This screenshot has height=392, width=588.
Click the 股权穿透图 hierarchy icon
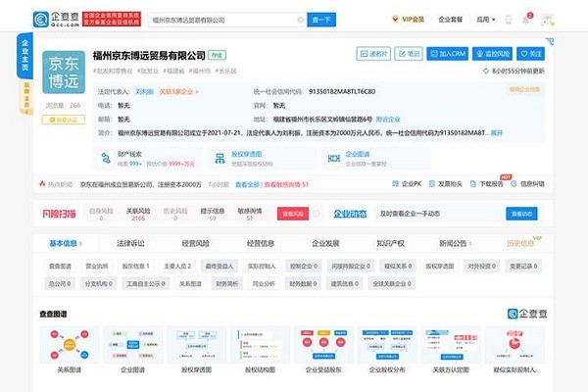pos(220,159)
